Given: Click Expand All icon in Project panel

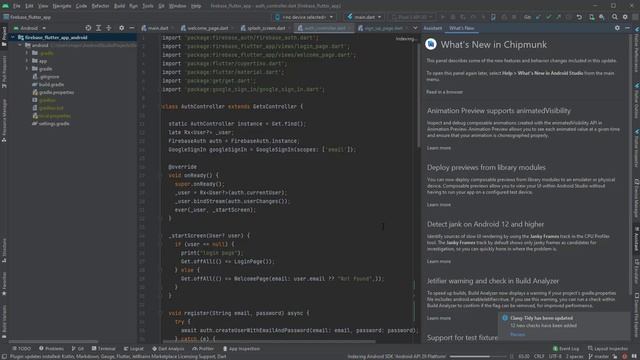Looking at the screenshot, I should coord(98,28).
